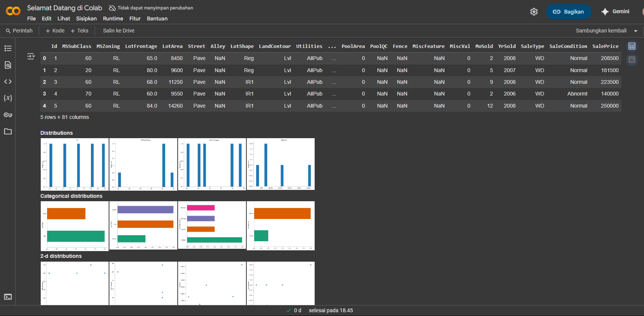Open the files folder sidebar icon
The height and width of the screenshot is (316, 644).
tap(8, 131)
